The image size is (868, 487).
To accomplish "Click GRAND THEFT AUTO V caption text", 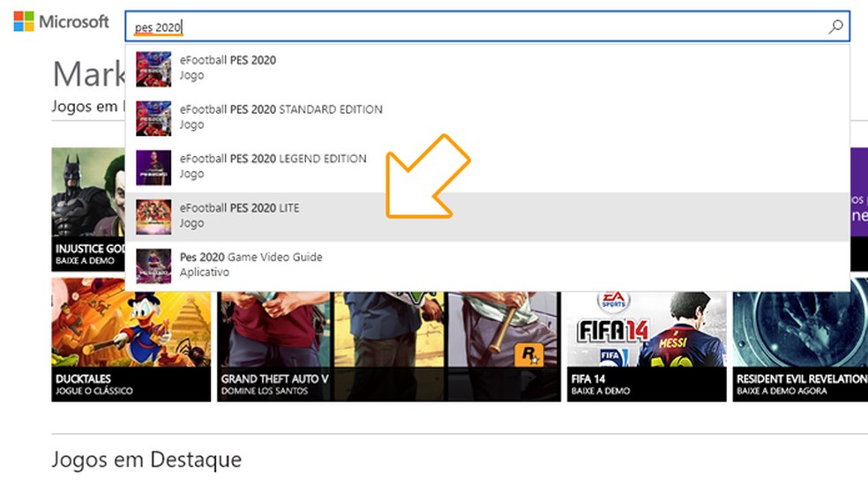I will [274, 379].
